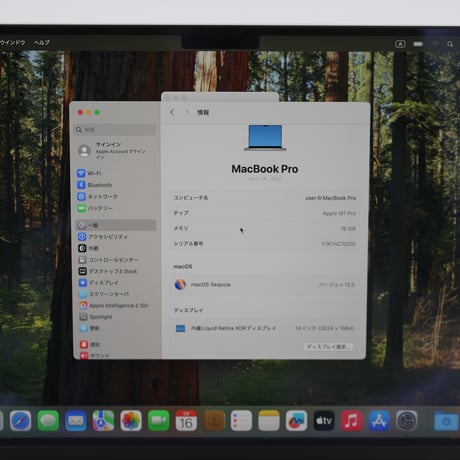Open Contacts from the Dock
Image resolution: width=460 pixels, height=460 pixels.
click(214, 421)
